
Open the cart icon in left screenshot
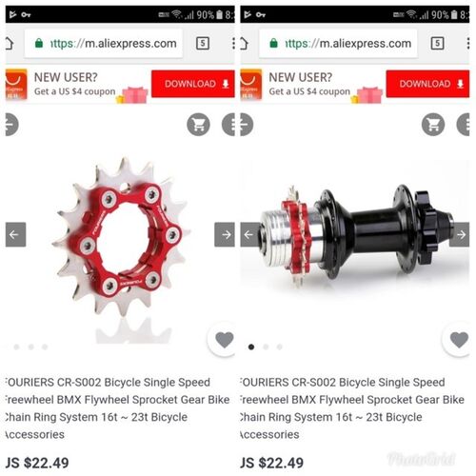[x=198, y=125]
